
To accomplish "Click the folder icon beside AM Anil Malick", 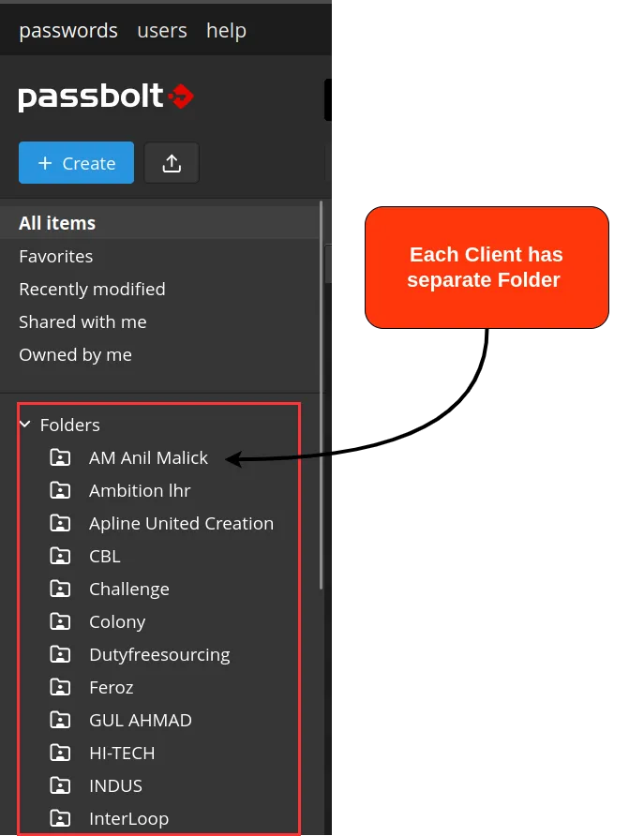I will 60,457.
